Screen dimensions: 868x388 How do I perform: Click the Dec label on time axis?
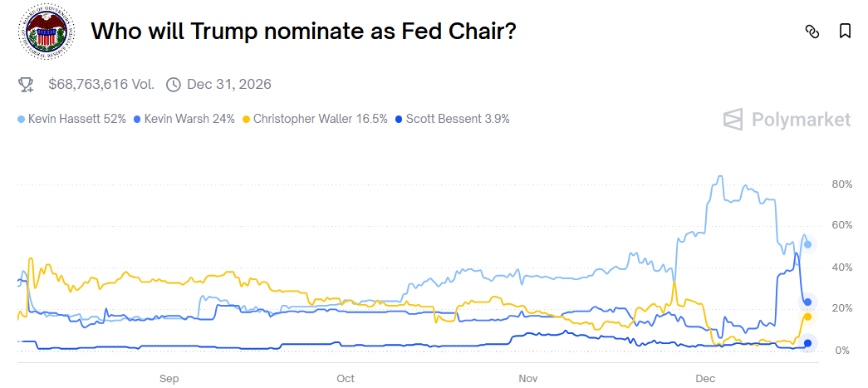tap(705, 379)
